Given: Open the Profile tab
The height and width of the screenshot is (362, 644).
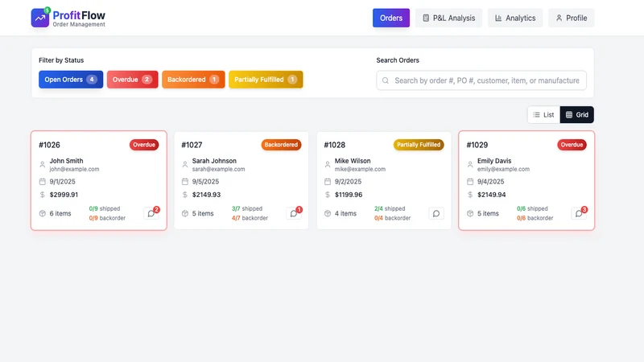Looking at the screenshot, I should pyautogui.click(x=571, y=18).
